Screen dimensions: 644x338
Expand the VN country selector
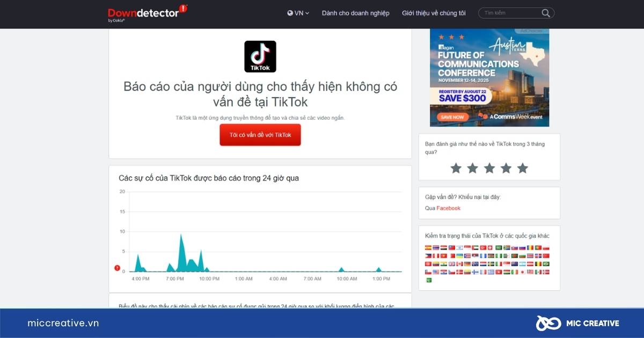[x=298, y=13]
